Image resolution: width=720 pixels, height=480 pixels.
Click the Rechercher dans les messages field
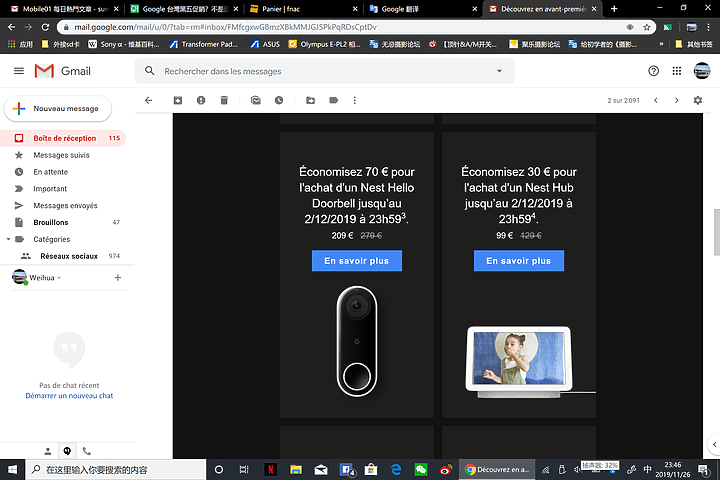[325, 71]
